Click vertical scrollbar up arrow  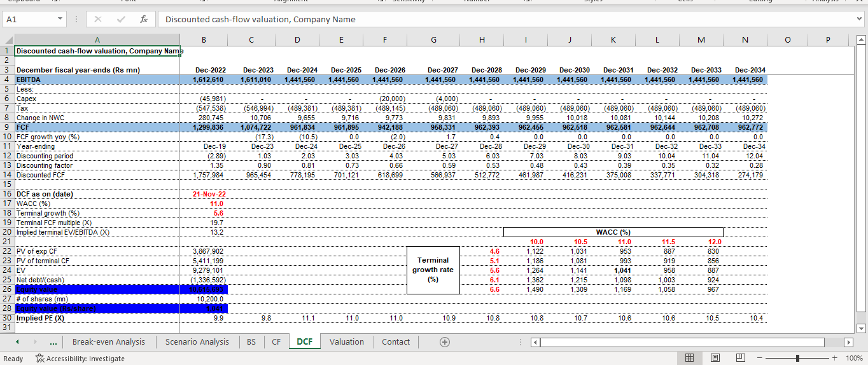(862, 39)
